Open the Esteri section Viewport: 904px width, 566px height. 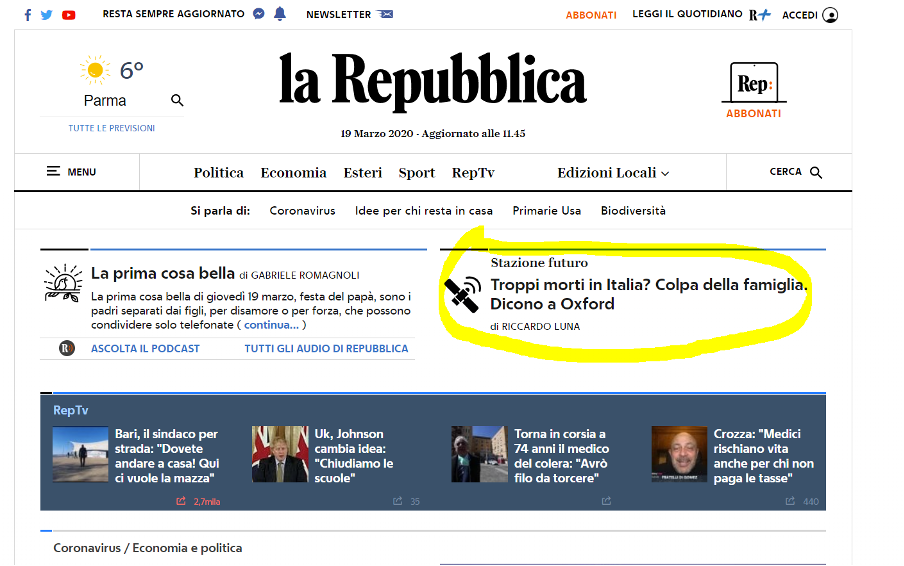(363, 173)
